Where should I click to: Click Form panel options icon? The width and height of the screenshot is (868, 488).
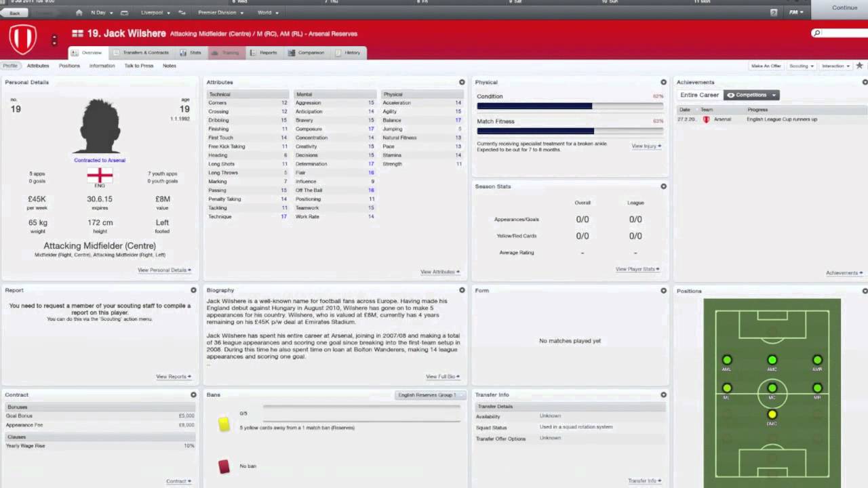[663, 290]
